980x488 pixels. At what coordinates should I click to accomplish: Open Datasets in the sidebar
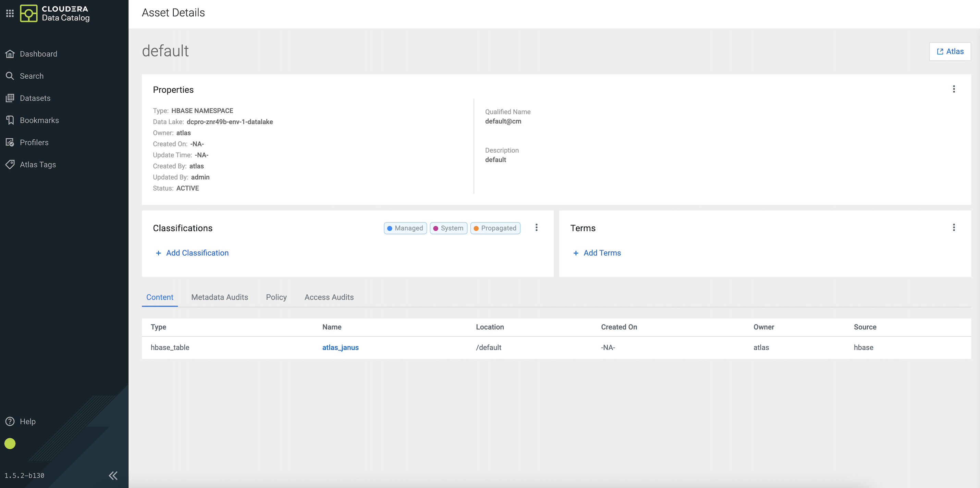pos(35,98)
